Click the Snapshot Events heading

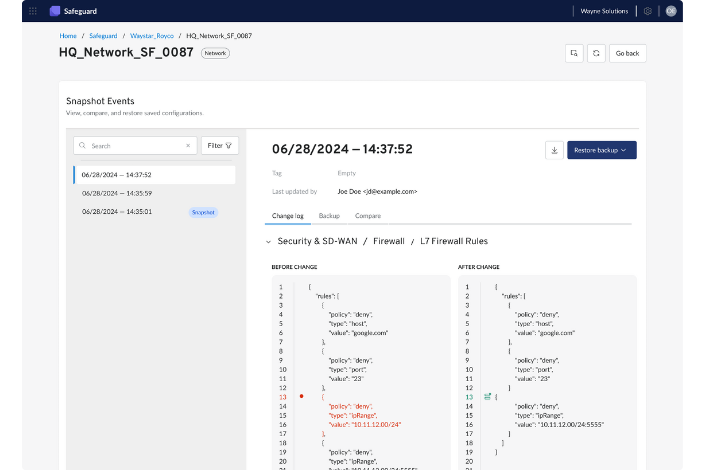pyautogui.click(x=100, y=101)
